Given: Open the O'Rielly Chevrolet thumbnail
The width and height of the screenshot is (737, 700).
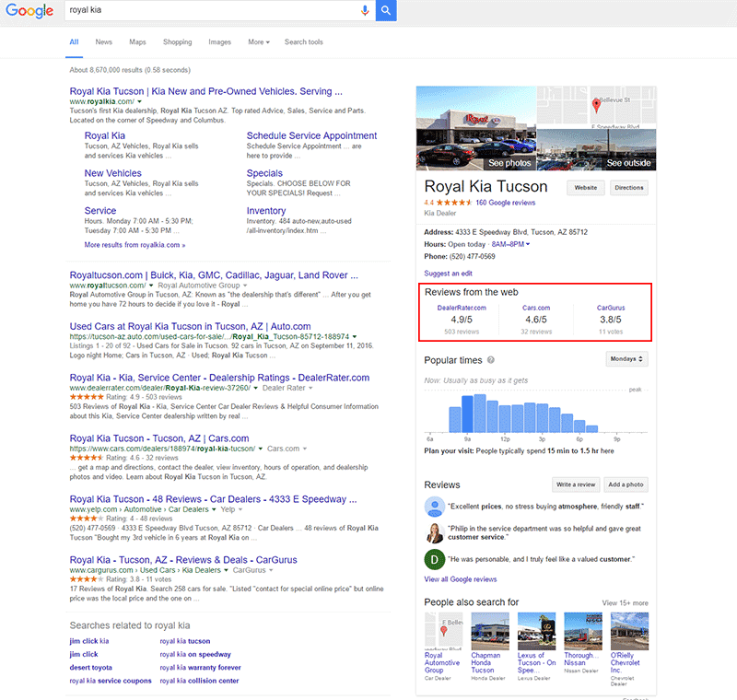Looking at the screenshot, I should pos(629,632).
